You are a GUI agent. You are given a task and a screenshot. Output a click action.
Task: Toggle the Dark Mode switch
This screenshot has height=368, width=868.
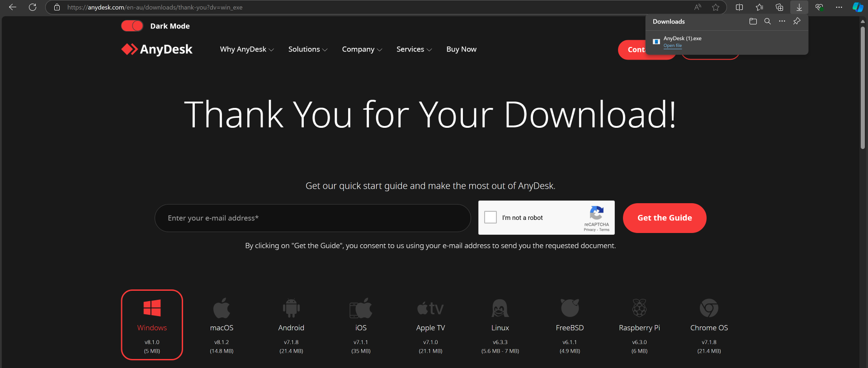[x=132, y=26]
